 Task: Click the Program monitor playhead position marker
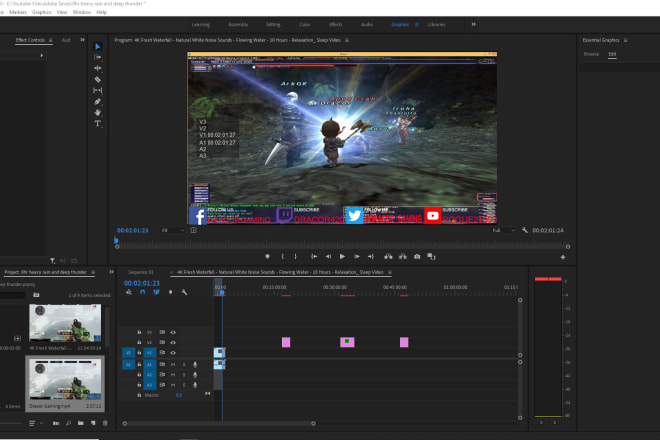[116, 240]
